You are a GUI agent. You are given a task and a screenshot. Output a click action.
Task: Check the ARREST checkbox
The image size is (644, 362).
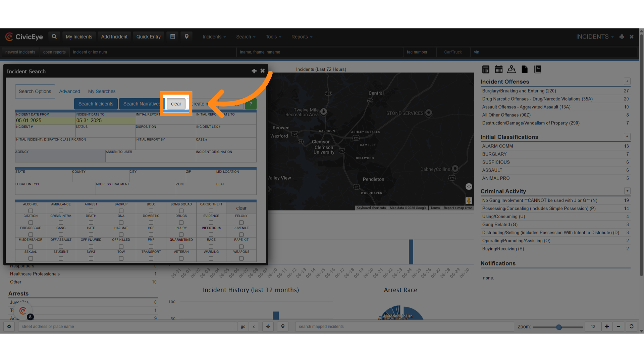coord(91,211)
